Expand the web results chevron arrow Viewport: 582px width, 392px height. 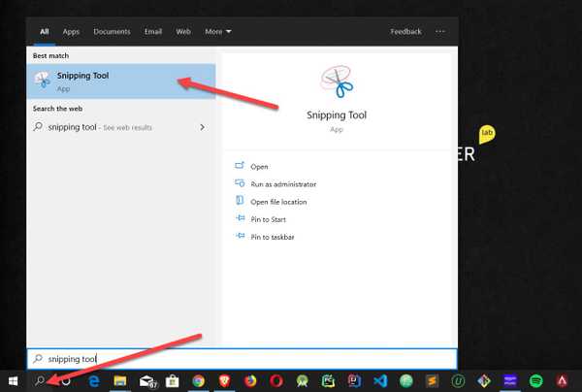tap(203, 127)
